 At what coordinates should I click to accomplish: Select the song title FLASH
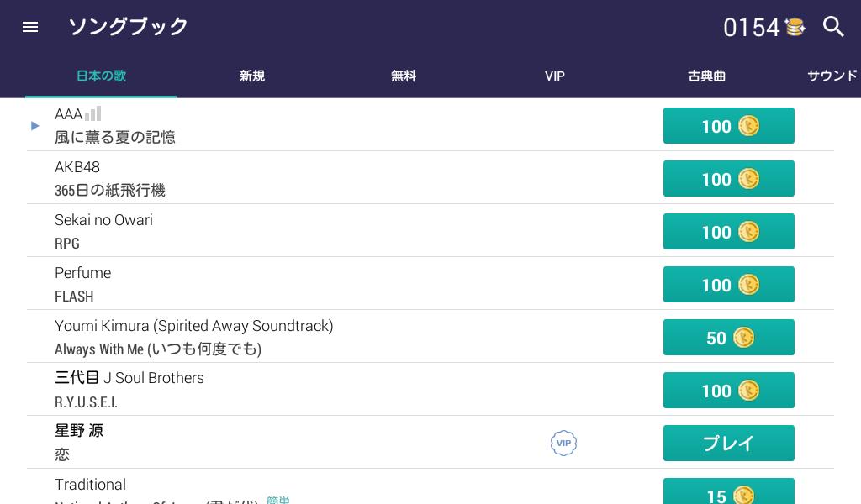(x=74, y=297)
